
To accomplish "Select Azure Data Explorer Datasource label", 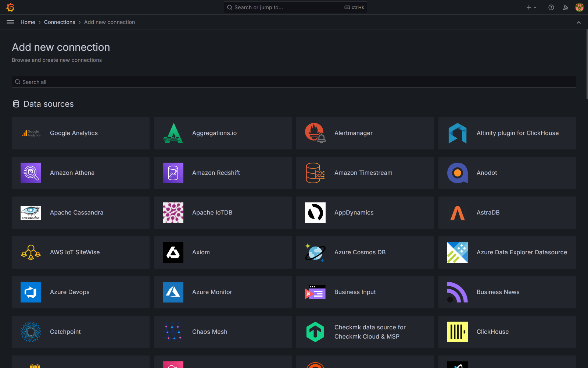I will click(522, 252).
